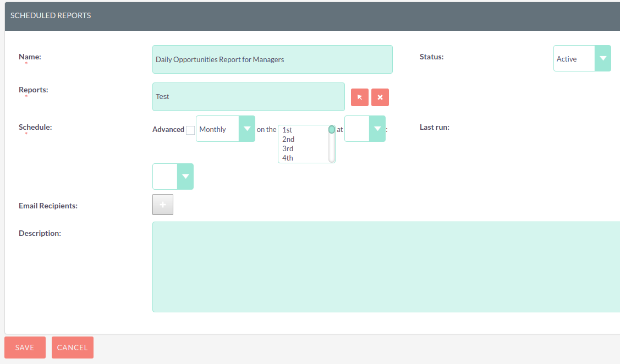Viewport: 620px width, 364px height.
Task: Click the Monthly dropdown arrow
Action: pos(246,128)
